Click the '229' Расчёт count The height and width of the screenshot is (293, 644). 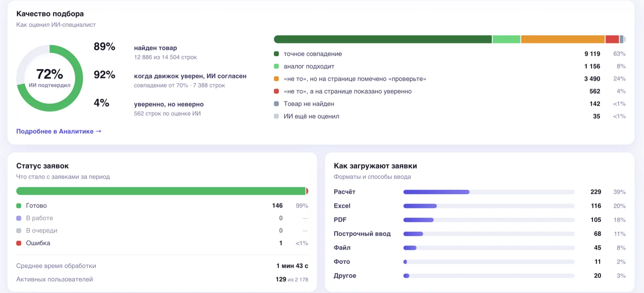tap(596, 192)
